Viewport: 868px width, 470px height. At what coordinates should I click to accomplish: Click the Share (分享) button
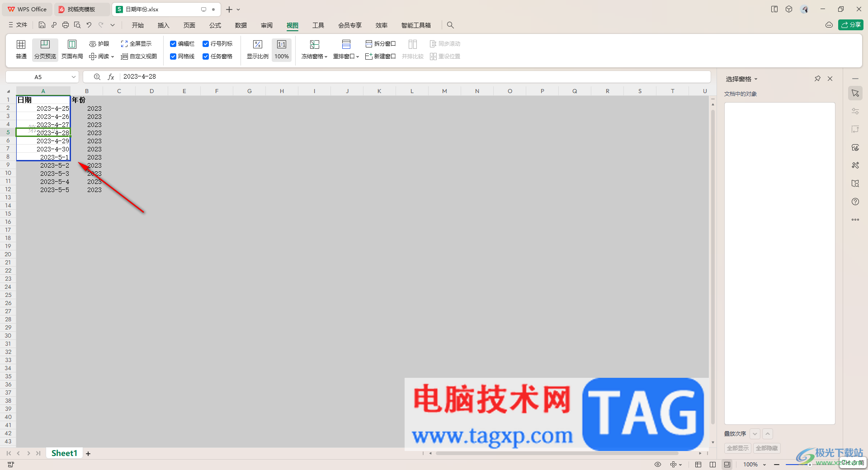(x=850, y=25)
